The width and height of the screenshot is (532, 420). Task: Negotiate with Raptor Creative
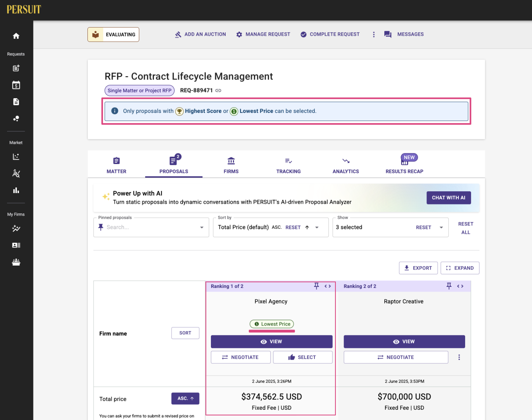click(396, 357)
